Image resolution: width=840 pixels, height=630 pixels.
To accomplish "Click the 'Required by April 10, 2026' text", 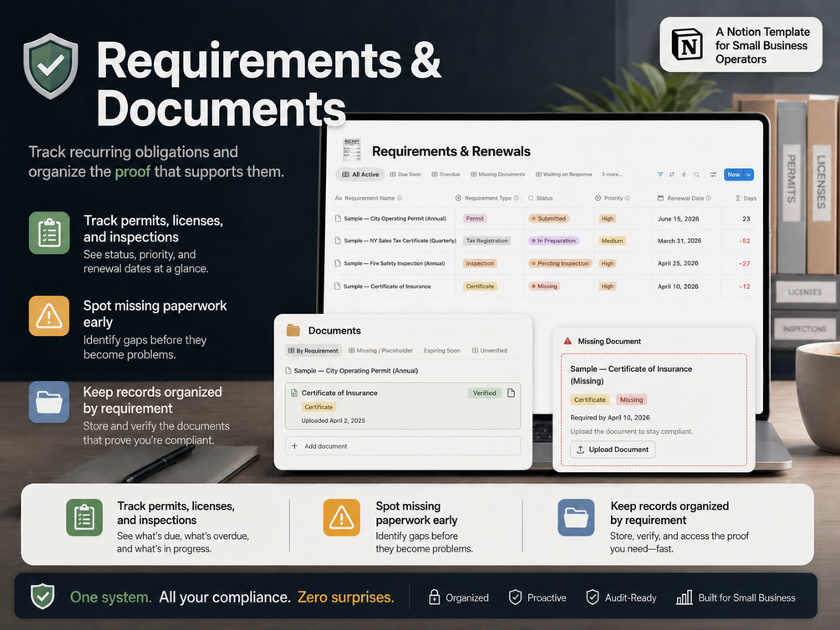I will pos(609,417).
